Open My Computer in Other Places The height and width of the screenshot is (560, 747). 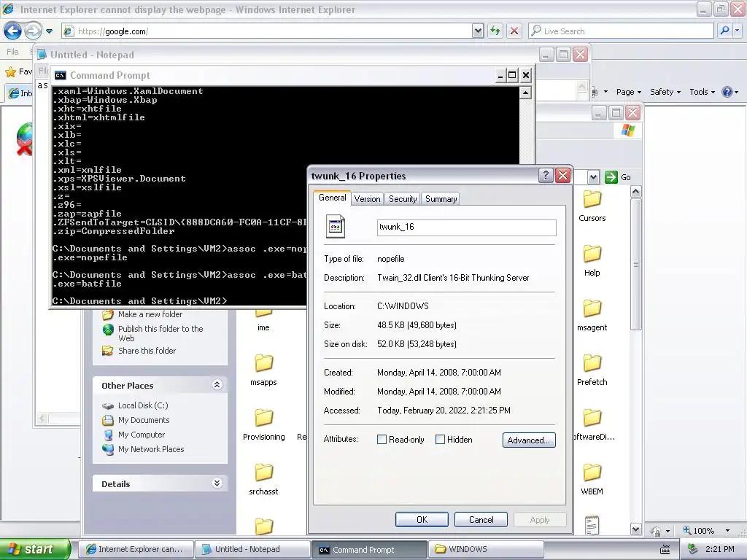point(142,435)
